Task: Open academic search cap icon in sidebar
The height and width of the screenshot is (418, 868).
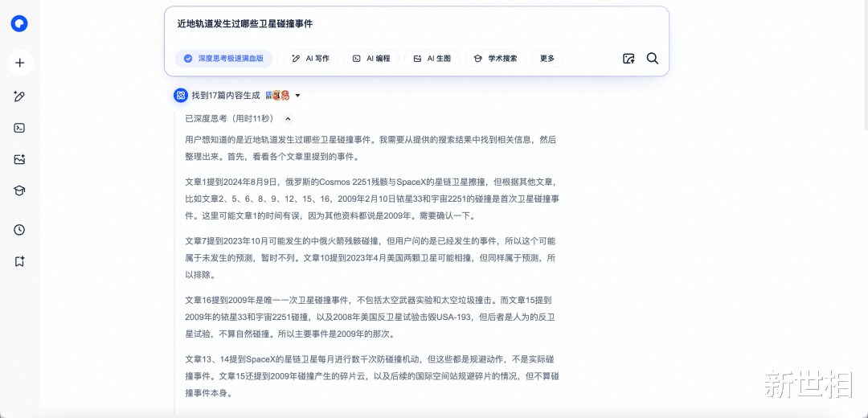Action: point(19,191)
